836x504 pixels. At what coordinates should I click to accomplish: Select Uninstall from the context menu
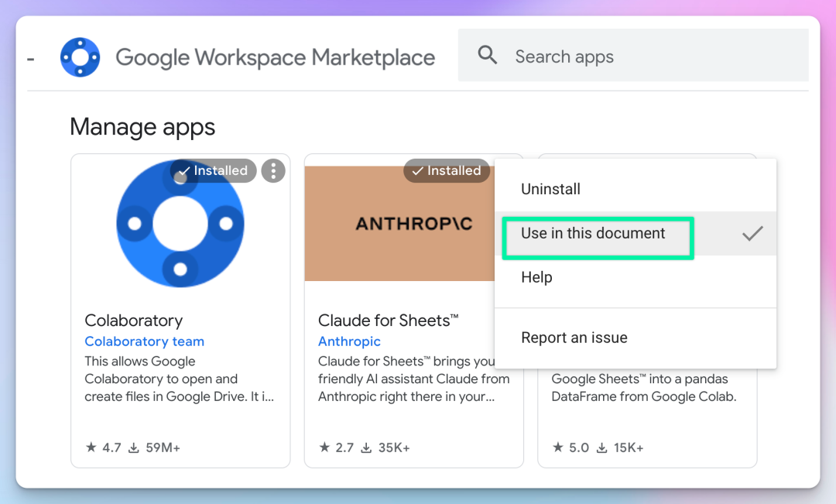point(550,189)
